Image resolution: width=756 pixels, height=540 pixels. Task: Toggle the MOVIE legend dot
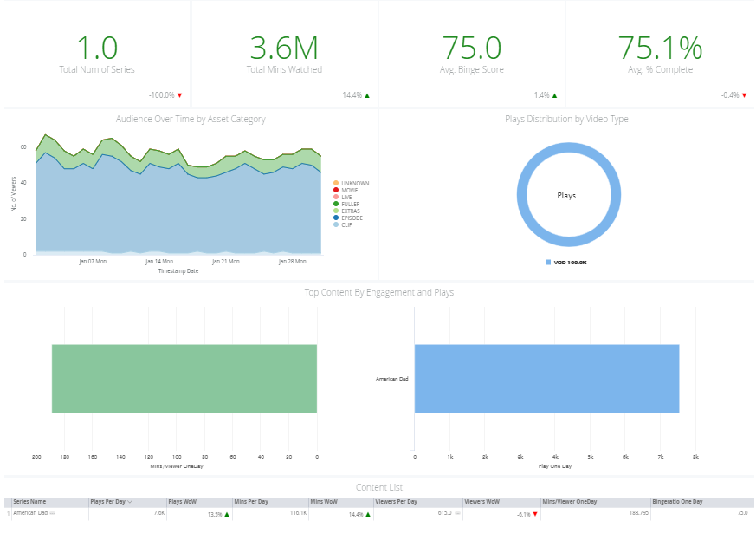(x=336, y=190)
